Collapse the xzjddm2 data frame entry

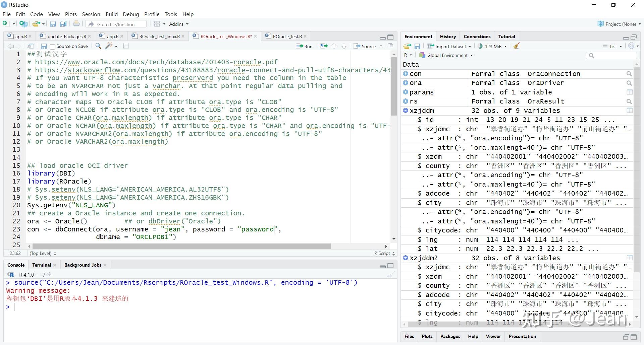[406, 258]
